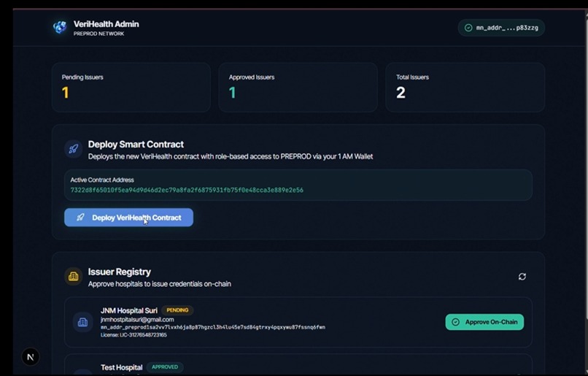Click the Deploys the new VeriHealth contract description
Image resolution: width=588 pixels, height=376 pixels.
click(231, 156)
